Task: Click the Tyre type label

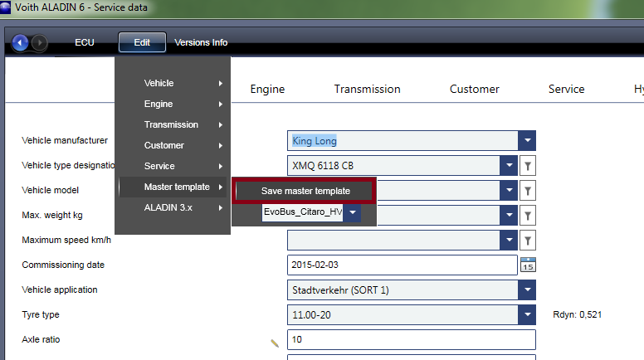Action: point(41,315)
